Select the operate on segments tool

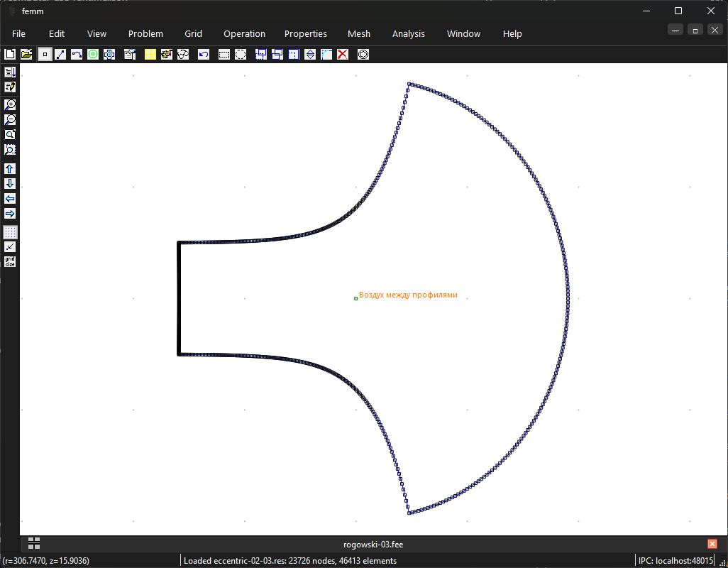coord(60,55)
